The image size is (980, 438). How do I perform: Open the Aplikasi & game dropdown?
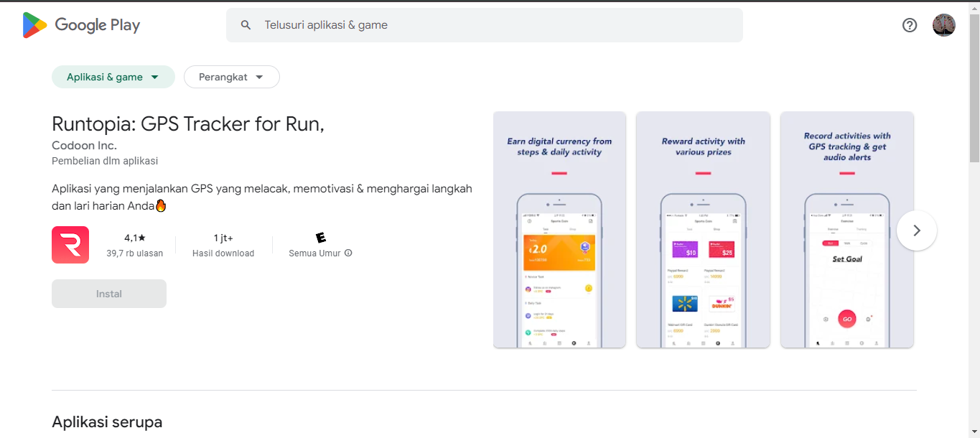point(113,77)
